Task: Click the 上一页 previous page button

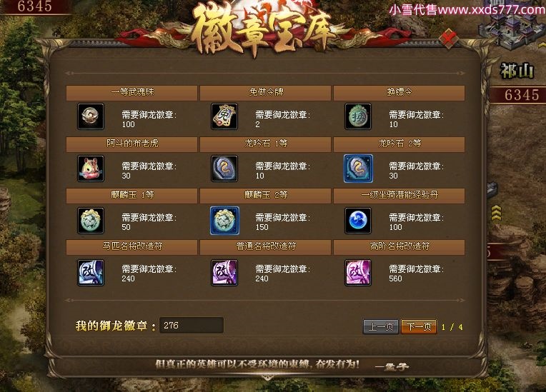Action: tap(381, 326)
